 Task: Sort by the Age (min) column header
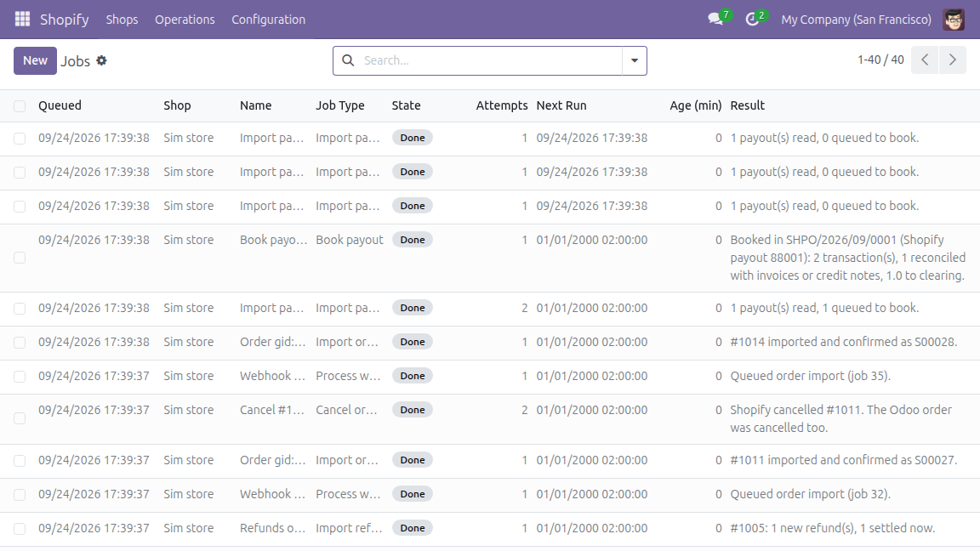(x=696, y=105)
